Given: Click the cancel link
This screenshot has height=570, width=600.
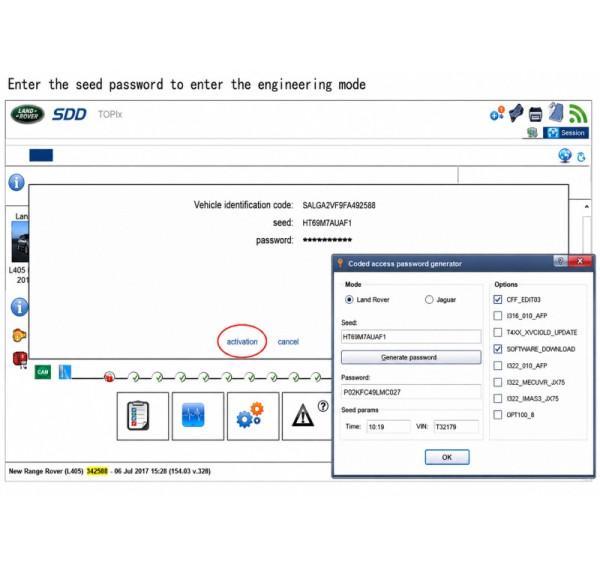Looking at the screenshot, I should tap(288, 342).
